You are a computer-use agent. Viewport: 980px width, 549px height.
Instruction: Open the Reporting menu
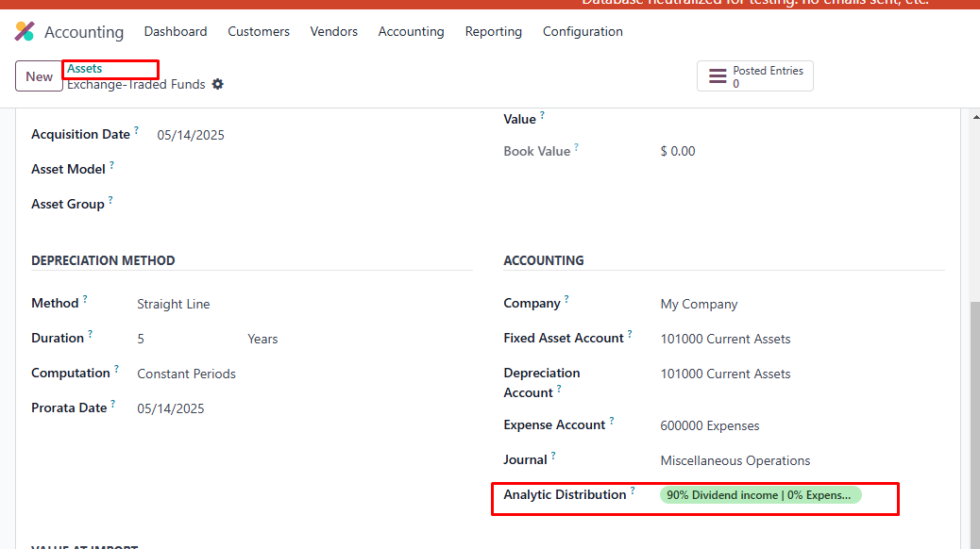tap(494, 31)
